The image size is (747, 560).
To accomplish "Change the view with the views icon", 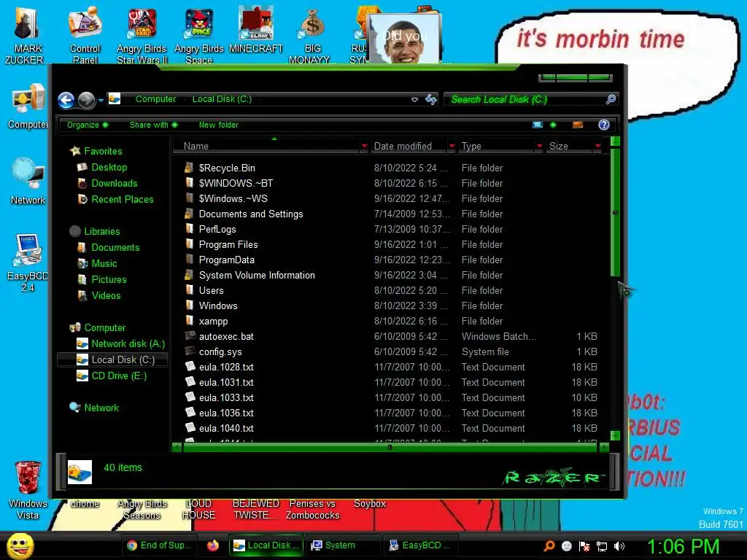I will 538,125.
